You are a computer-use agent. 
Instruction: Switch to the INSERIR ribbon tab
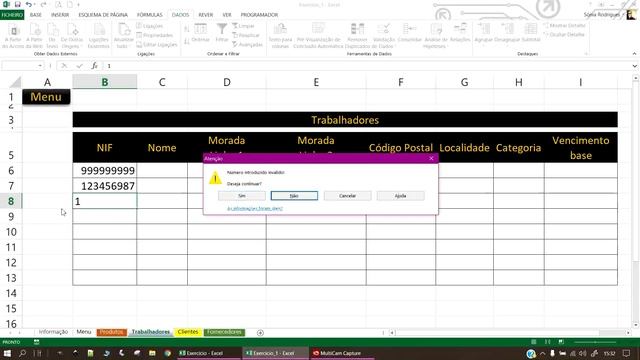[x=60, y=15]
